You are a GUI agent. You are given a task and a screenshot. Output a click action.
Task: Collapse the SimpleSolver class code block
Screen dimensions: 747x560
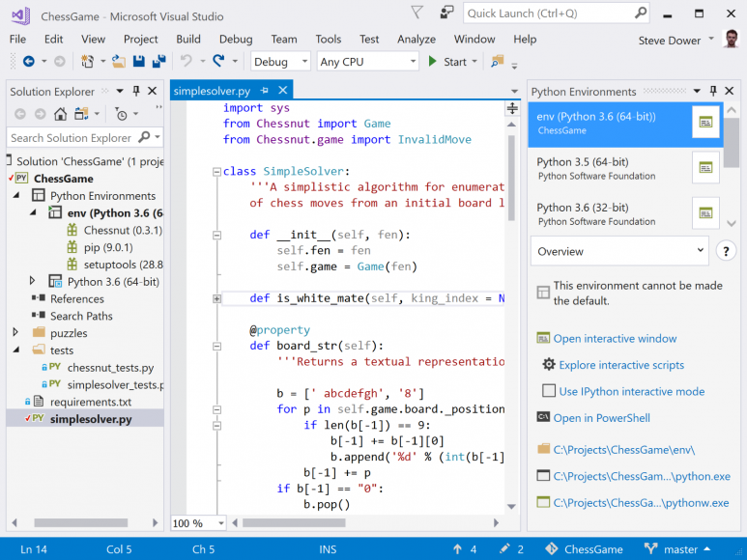tap(216, 172)
